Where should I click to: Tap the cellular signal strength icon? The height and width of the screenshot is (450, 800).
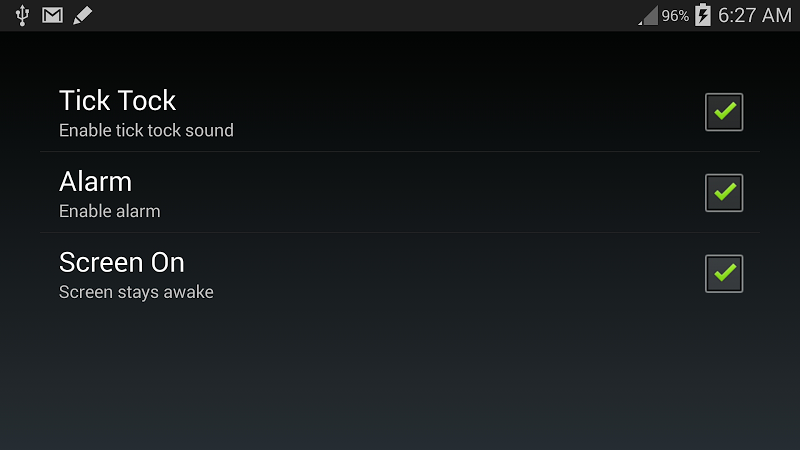pyautogui.click(x=648, y=15)
